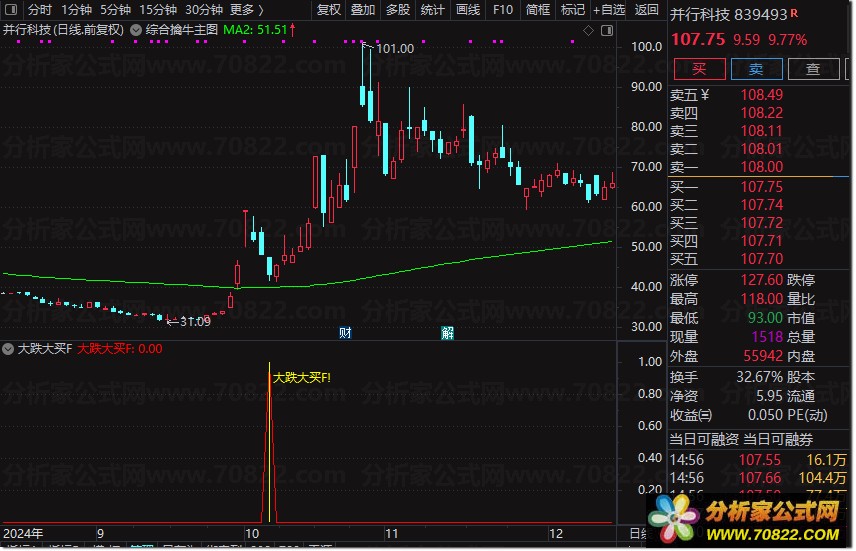Open the 财 financial marker on the chart
This screenshot has height=551, width=856.
345,333
